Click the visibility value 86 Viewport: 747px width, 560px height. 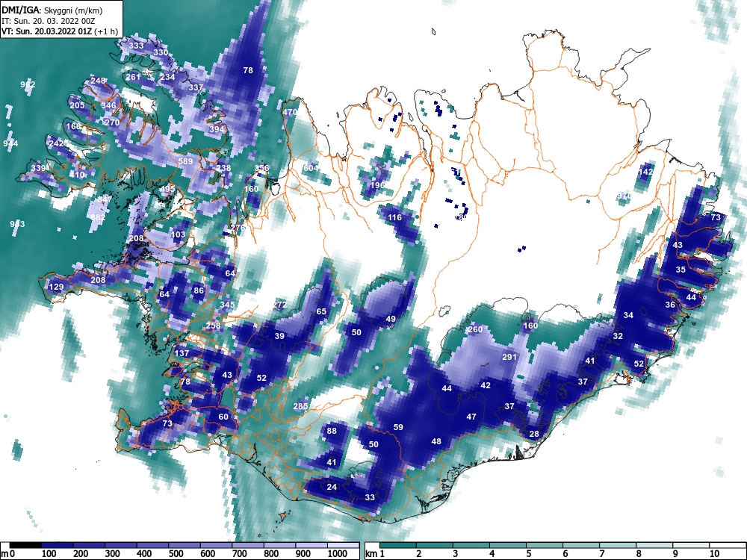199,290
